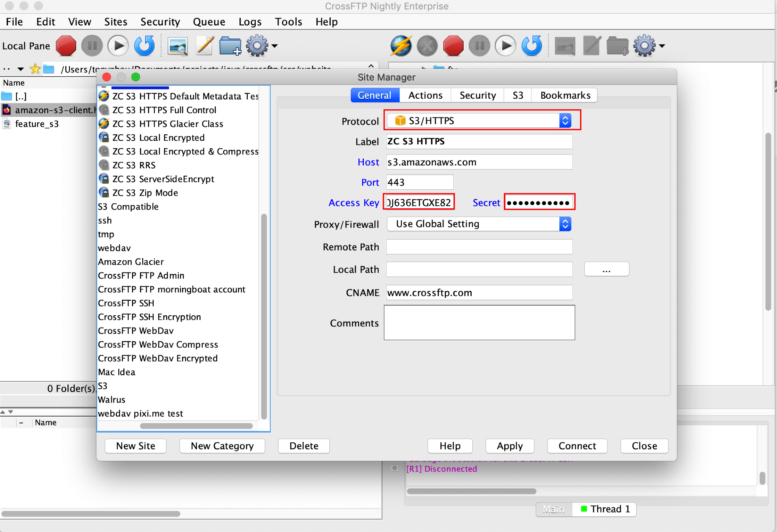Open the image preview icon on local toolbar
The height and width of the screenshot is (532, 777).
click(x=178, y=46)
